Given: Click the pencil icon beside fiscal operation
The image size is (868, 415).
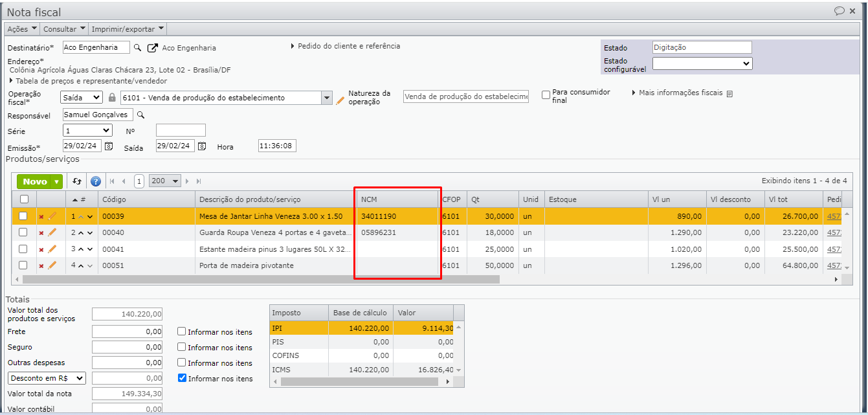Looking at the screenshot, I should (x=340, y=98).
